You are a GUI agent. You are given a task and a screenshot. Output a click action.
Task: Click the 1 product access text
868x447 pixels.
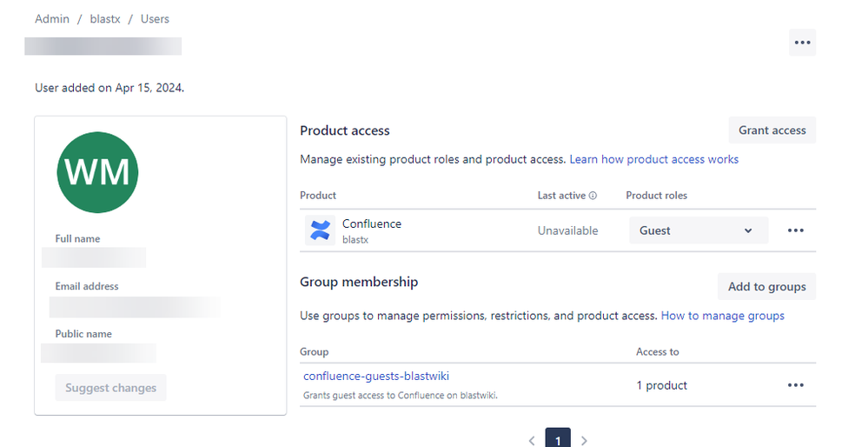point(661,385)
